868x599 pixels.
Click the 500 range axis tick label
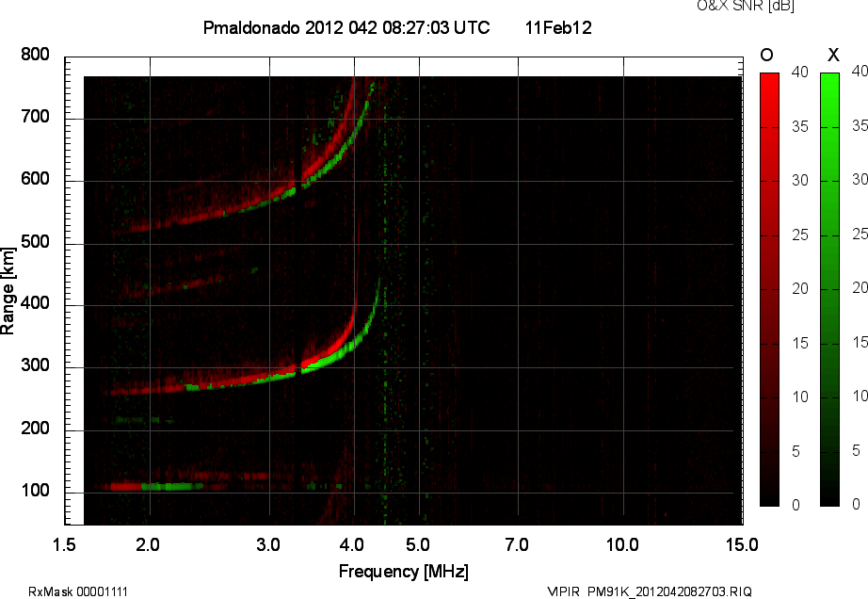point(35,241)
